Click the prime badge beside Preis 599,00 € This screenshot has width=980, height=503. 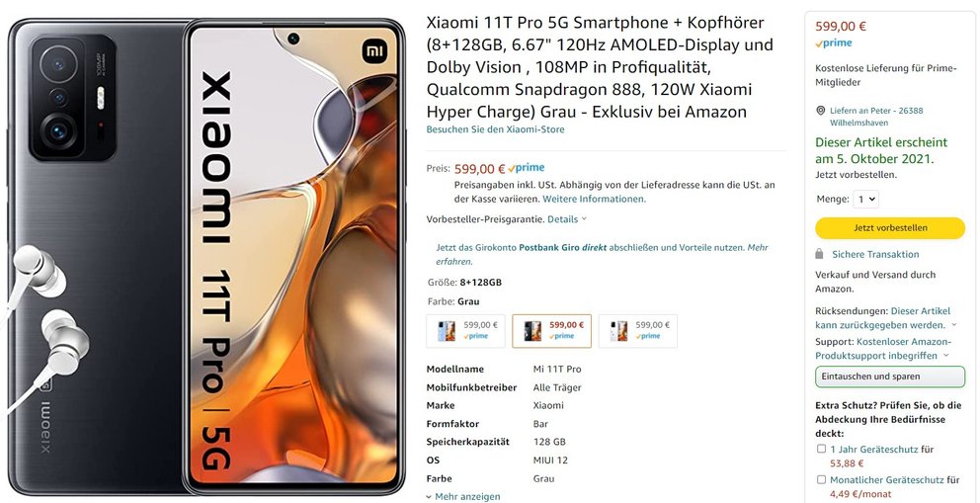526,168
